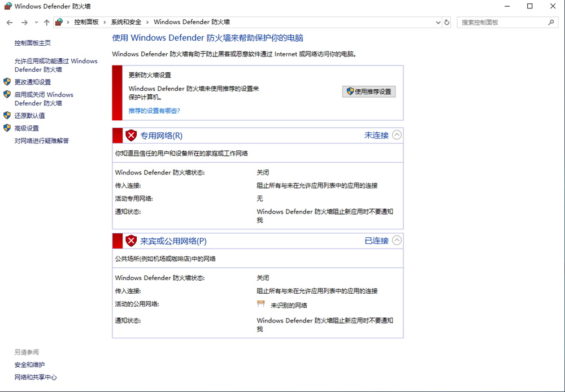Click the control panel address bar icon
This screenshot has width=565, height=392.
(59, 22)
